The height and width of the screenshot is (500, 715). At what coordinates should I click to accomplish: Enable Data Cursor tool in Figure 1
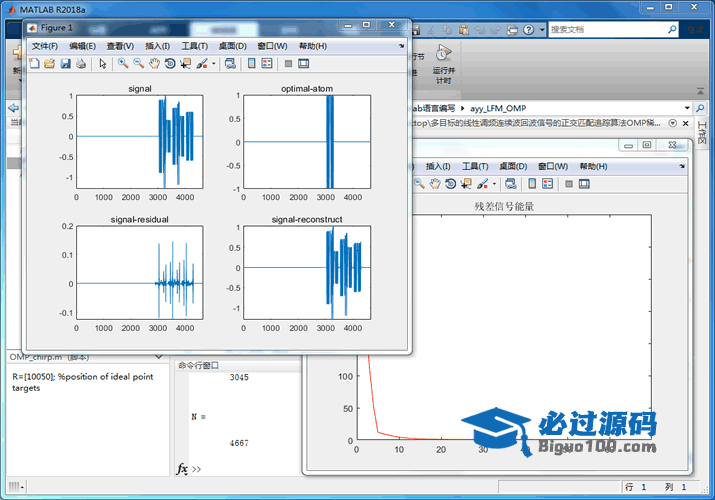point(186,64)
